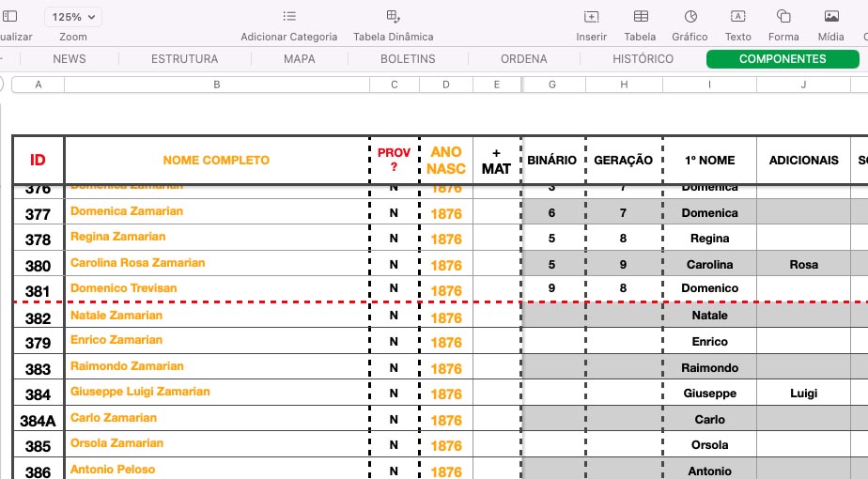Select the NOME COMPLETO header cell
The height and width of the screenshot is (479, 868).
216,161
